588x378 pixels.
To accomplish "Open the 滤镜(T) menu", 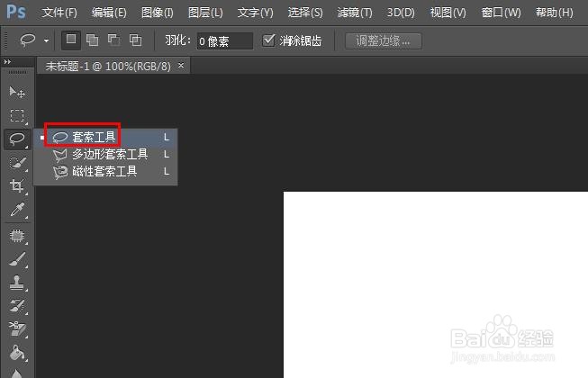I will click(x=355, y=13).
